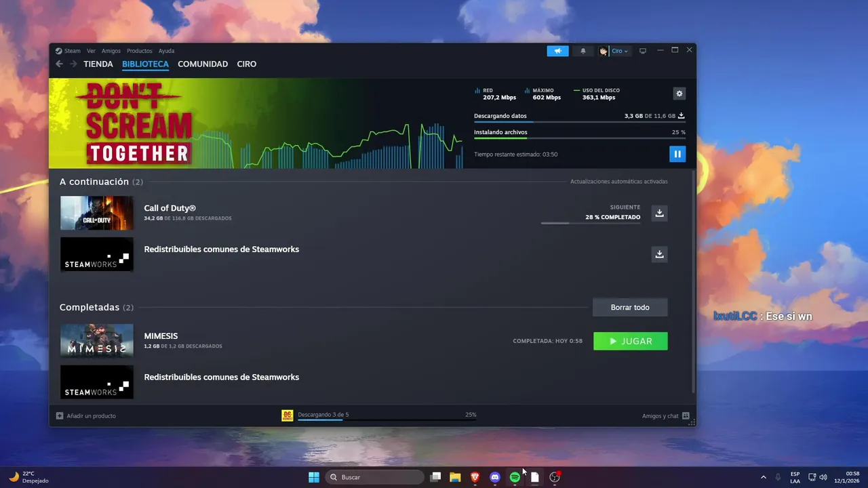Open Brave browser from taskbar
Screen dimensions: 868x488
[x=475, y=477]
